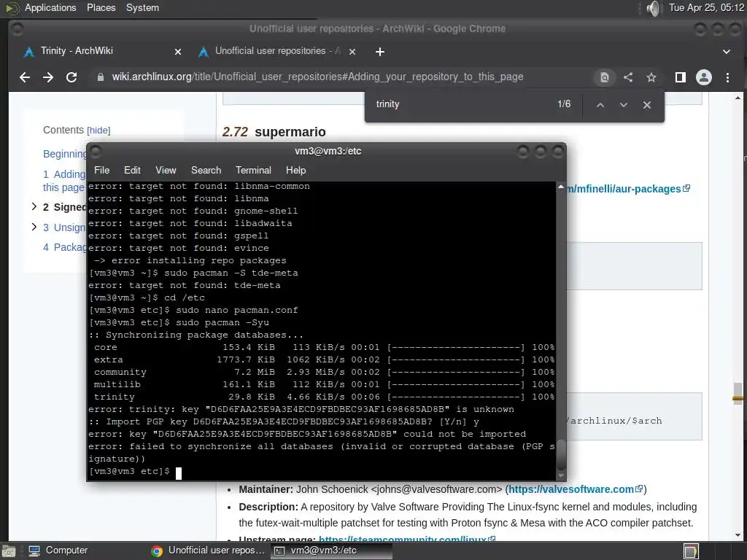Click the show desktop icon in taskbar
The width and height of the screenshot is (747, 560).
(9, 551)
